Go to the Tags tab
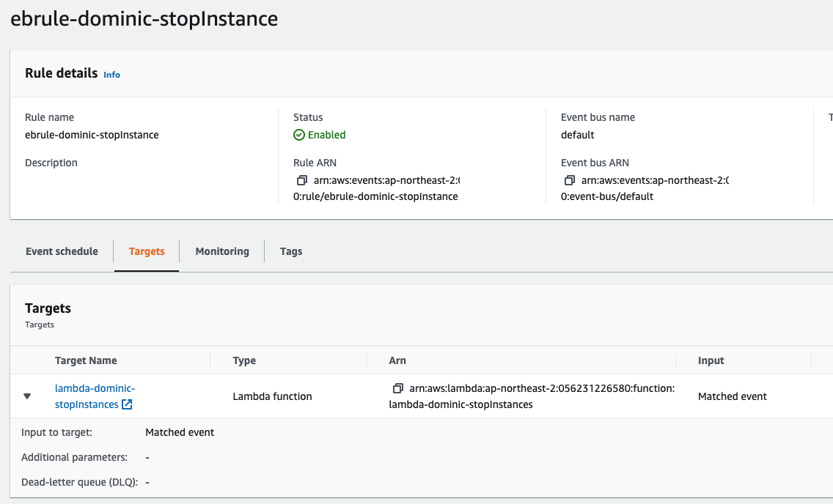Image resolution: width=833 pixels, height=504 pixels. point(291,251)
